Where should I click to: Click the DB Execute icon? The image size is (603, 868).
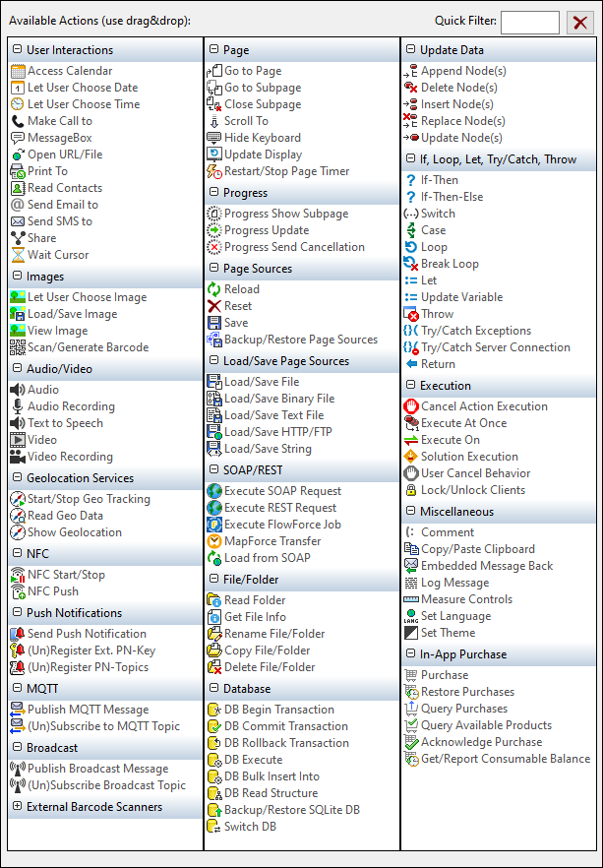click(215, 760)
